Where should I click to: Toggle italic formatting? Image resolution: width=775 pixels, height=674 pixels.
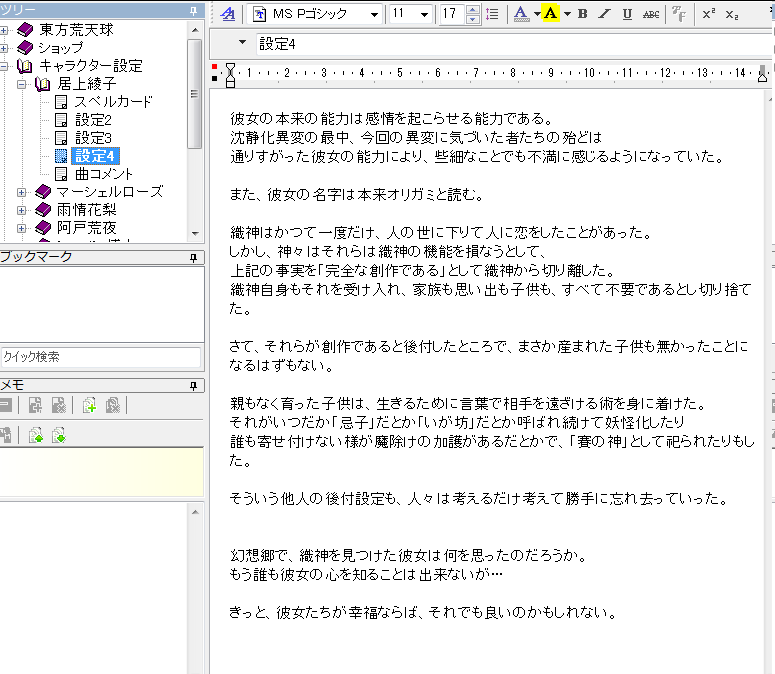point(604,14)
